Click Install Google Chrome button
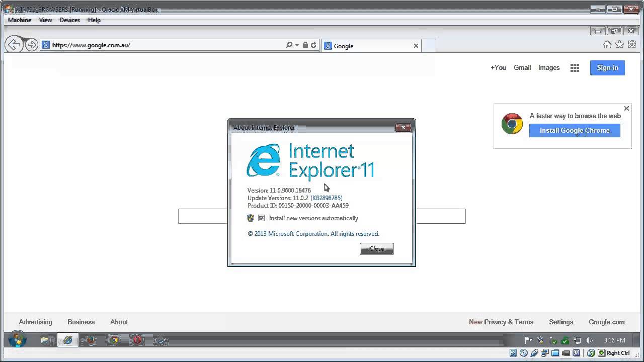 (575, 131)
